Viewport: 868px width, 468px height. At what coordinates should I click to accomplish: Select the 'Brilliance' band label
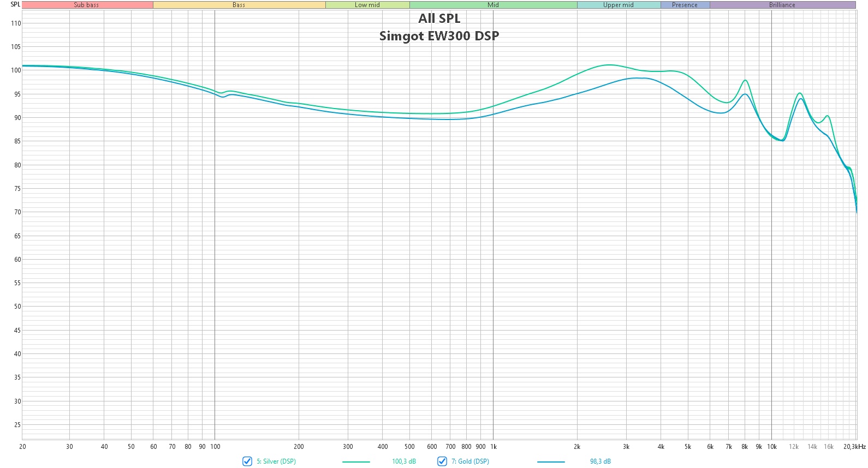pyautogui.click(x=782, y=5)
